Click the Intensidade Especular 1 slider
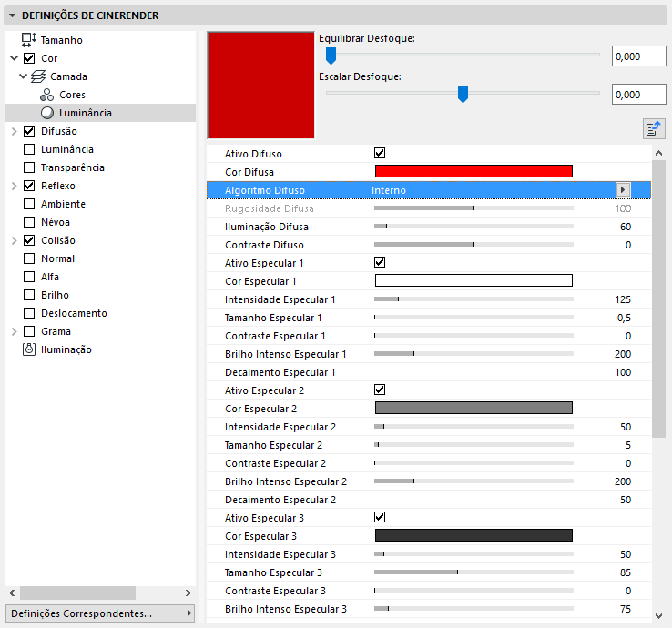The width and height of the screenshot is (672, 628). (473, 299)
